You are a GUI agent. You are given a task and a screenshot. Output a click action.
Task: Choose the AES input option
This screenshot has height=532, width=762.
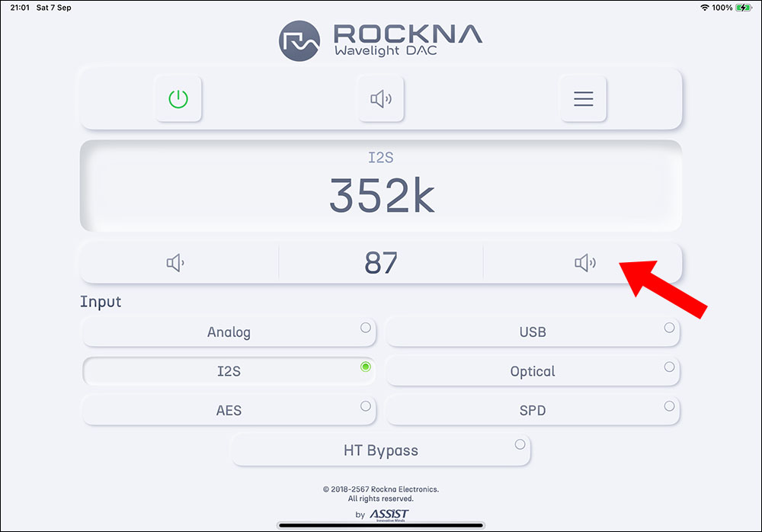pos(229,410)
